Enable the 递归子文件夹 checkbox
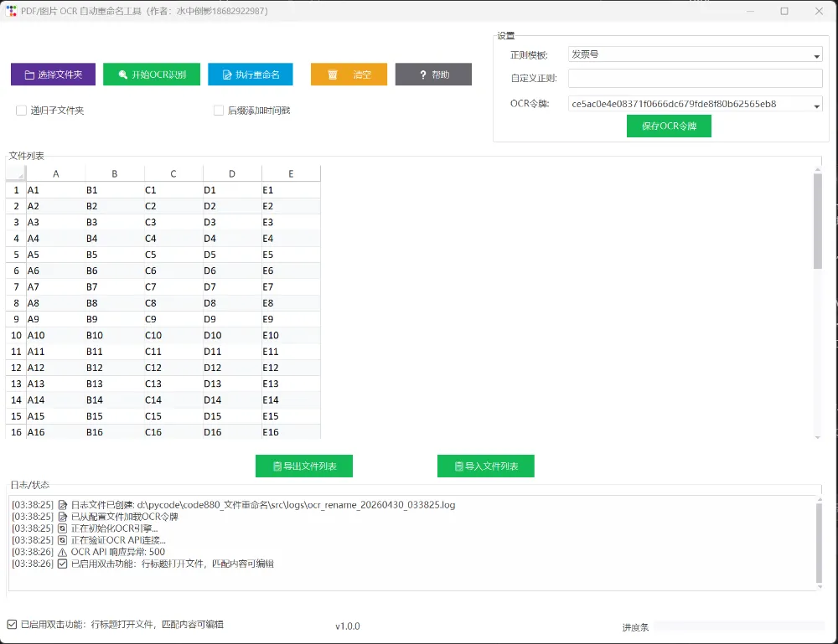The width and height of the screenshot is (838, 644). pyautogui.click(x=22, y=111)
